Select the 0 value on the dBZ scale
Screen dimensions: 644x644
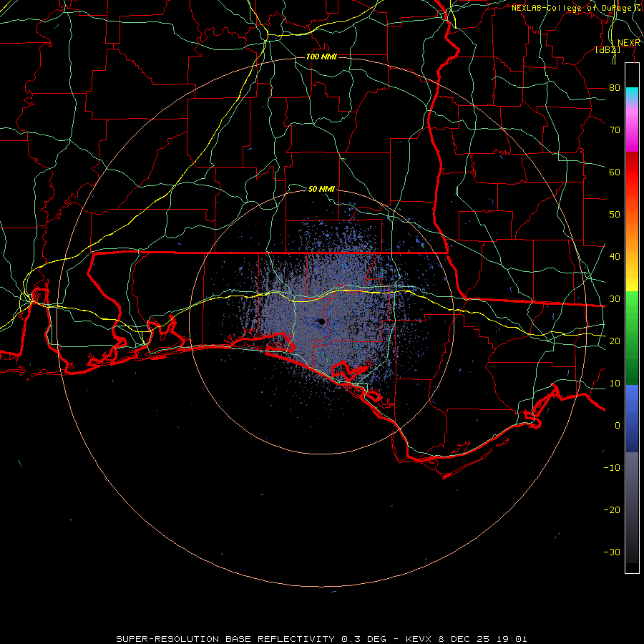[618, 426]
